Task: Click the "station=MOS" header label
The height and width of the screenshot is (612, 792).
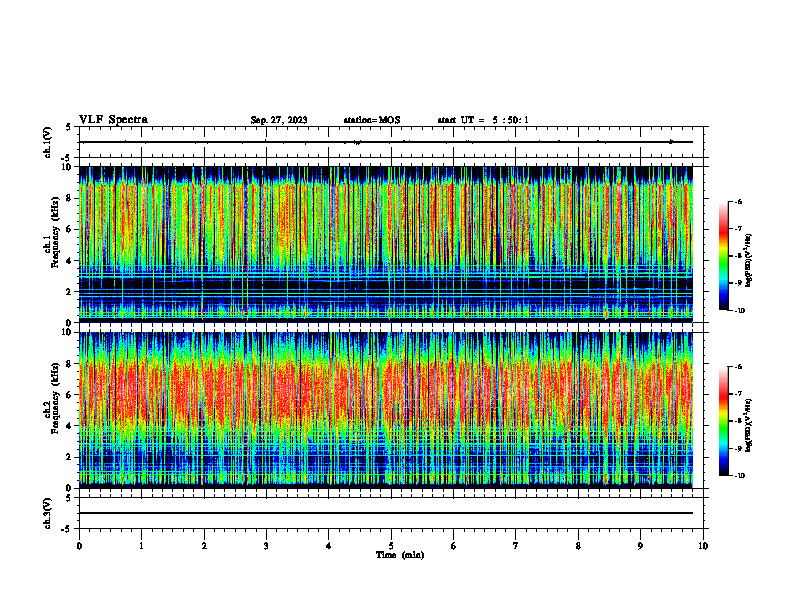Action: (372, 120)
